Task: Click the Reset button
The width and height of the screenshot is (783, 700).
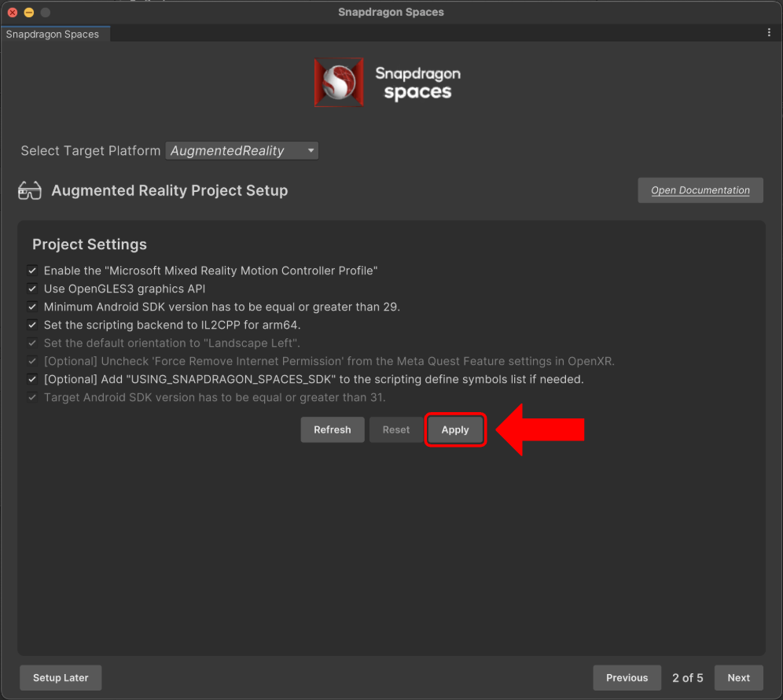Action: click(x=396, y=429)
